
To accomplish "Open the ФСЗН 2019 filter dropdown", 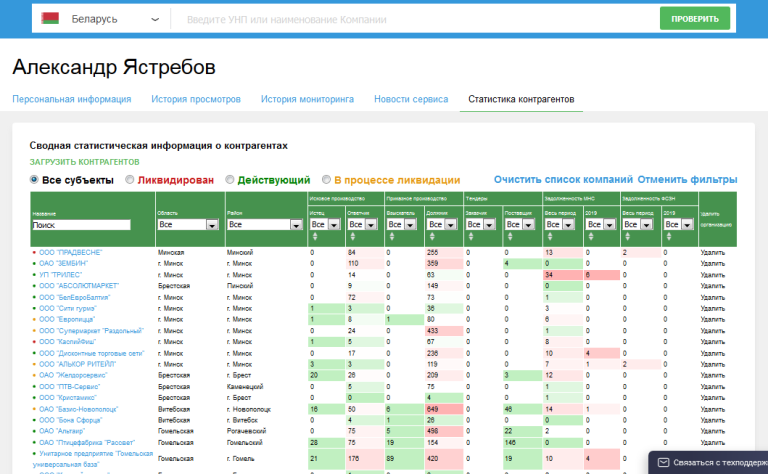I will [679, 224].
